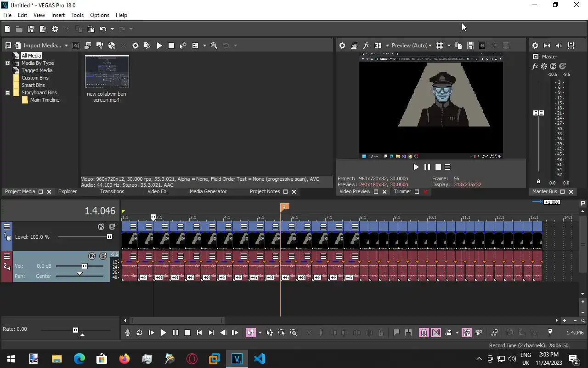Viewport: 588px width, 368px height.
Task: Select the All Media tree item
Action: [x=31, y=56]
